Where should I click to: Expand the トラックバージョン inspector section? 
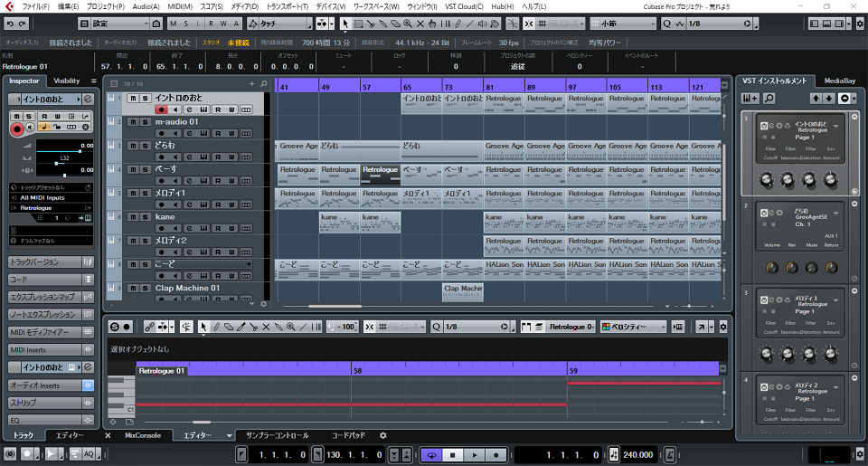pos(44,262)
